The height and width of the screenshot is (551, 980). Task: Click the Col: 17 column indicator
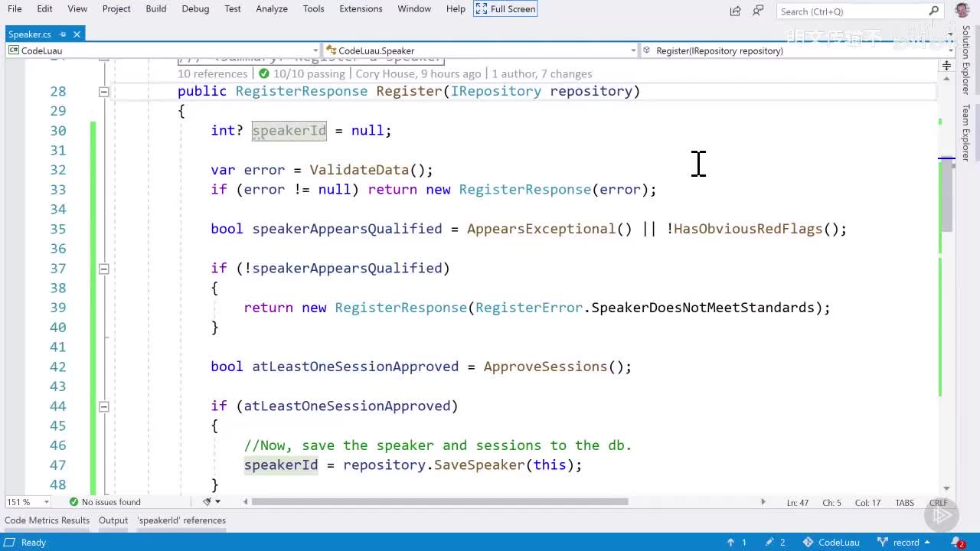tap(867, 503)
